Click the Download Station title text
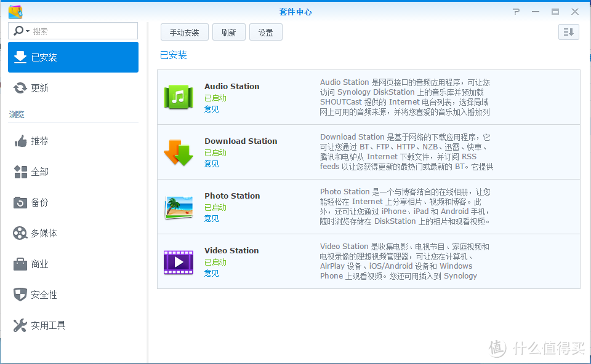 [241, 141]
